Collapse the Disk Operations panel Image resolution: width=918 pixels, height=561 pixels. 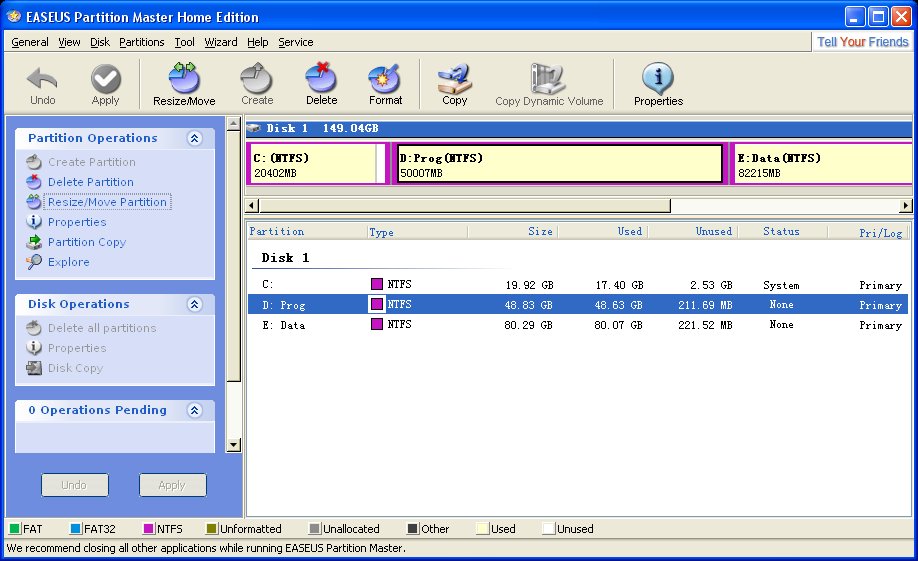click(195, 305)
